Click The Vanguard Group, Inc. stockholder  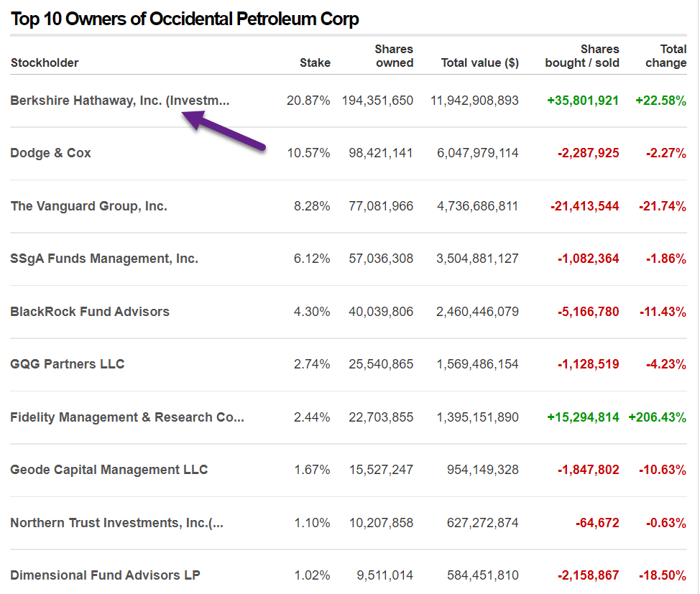(89, 206)
